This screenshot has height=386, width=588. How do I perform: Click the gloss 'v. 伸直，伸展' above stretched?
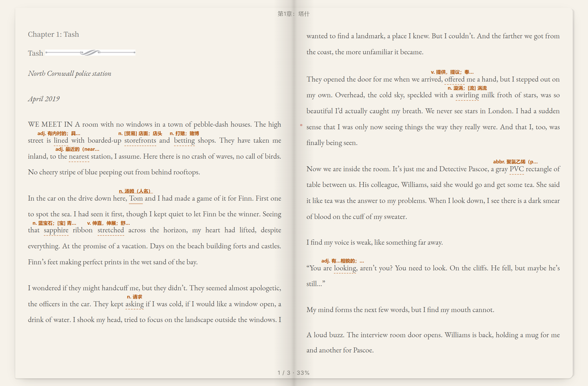tap(108, 223)
